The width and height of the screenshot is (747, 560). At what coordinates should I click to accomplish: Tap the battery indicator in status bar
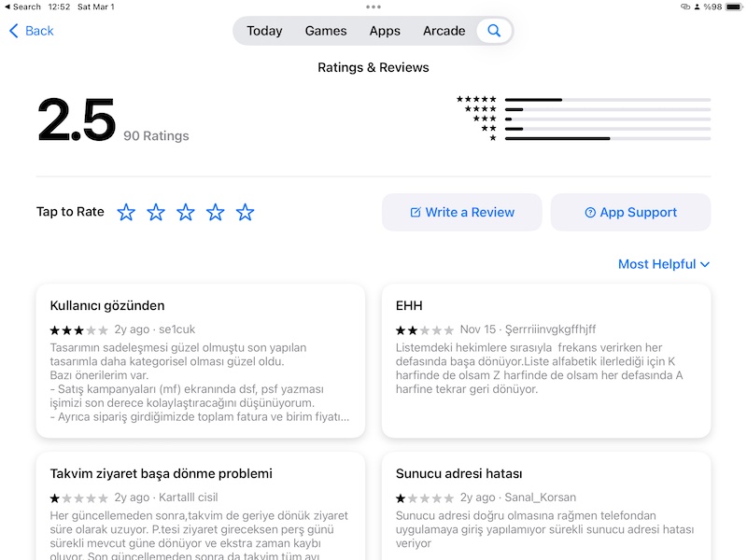pyautogui.click(x=734, y=7)
